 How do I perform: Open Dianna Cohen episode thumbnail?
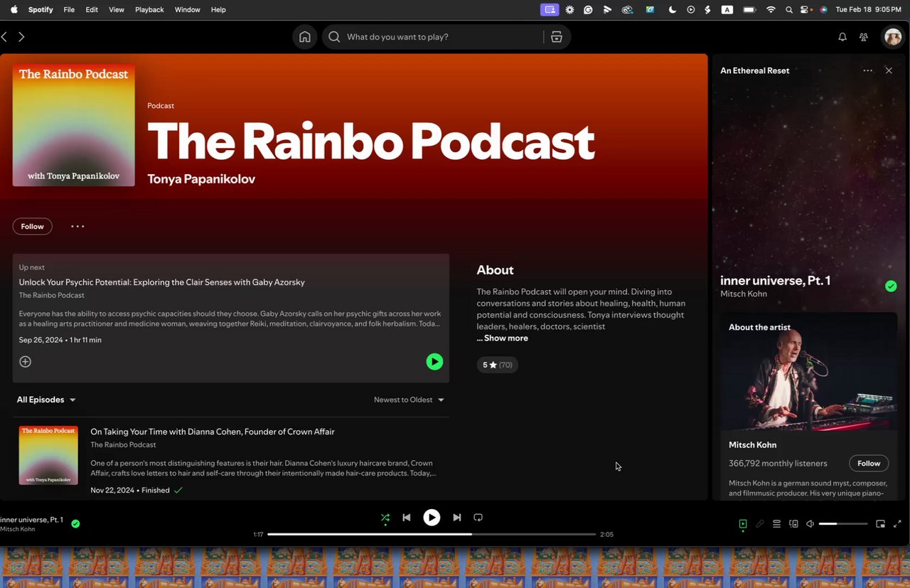pos(48,455)
